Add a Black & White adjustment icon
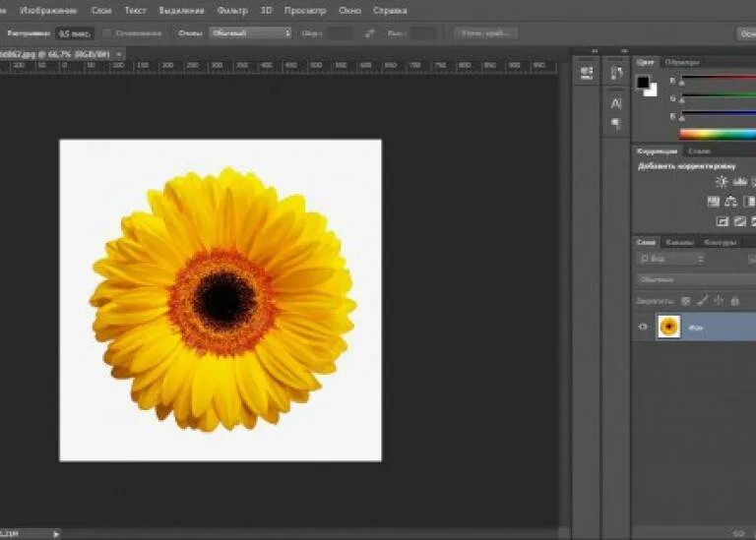Image resolution: width=756 pixels, height=540 pixels. pos(749,202)
